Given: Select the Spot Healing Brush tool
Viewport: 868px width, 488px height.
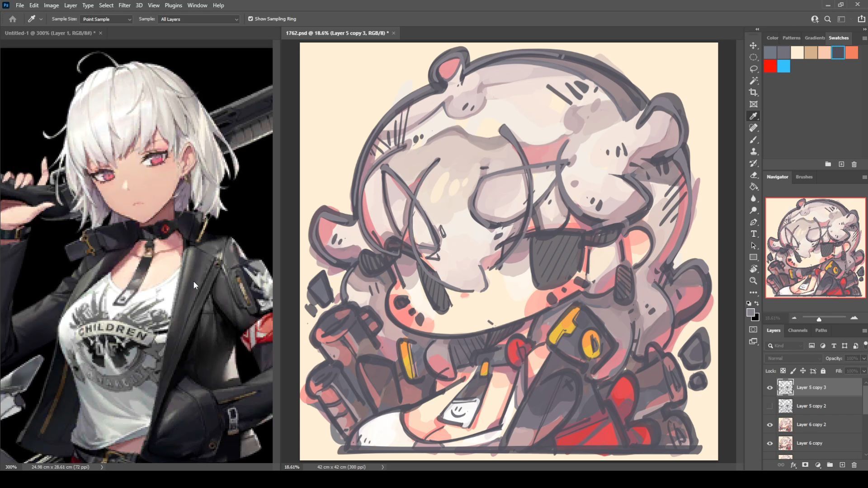Looking at the screenshot, I should click(x=754, y=128).
